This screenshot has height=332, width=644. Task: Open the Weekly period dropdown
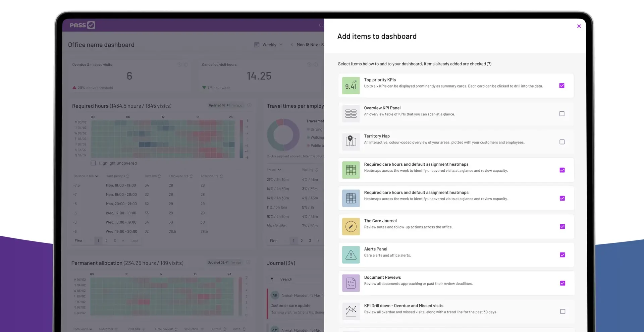click(x=268, y=45)
